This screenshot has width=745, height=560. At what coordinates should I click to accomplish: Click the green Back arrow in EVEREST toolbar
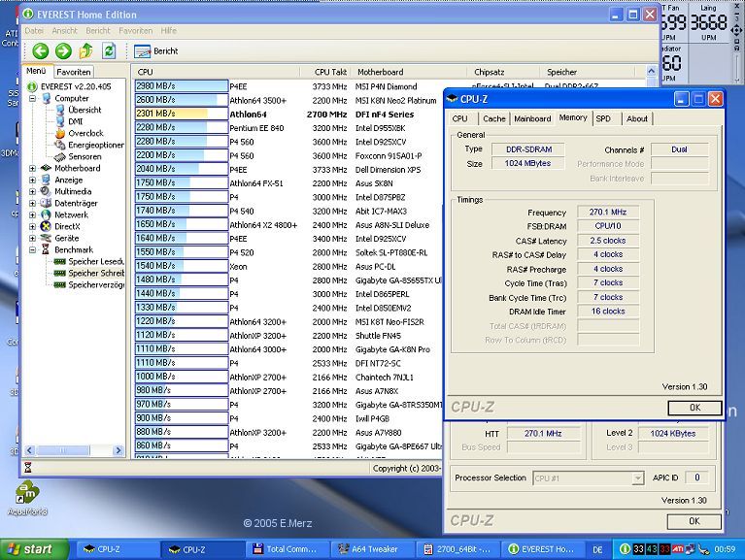41,50
